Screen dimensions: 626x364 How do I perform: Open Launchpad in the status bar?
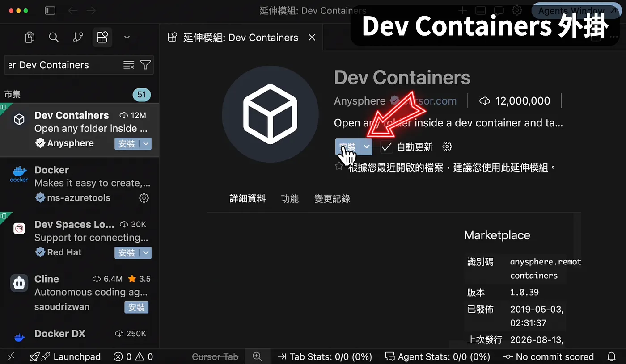[x=65, y=357]
